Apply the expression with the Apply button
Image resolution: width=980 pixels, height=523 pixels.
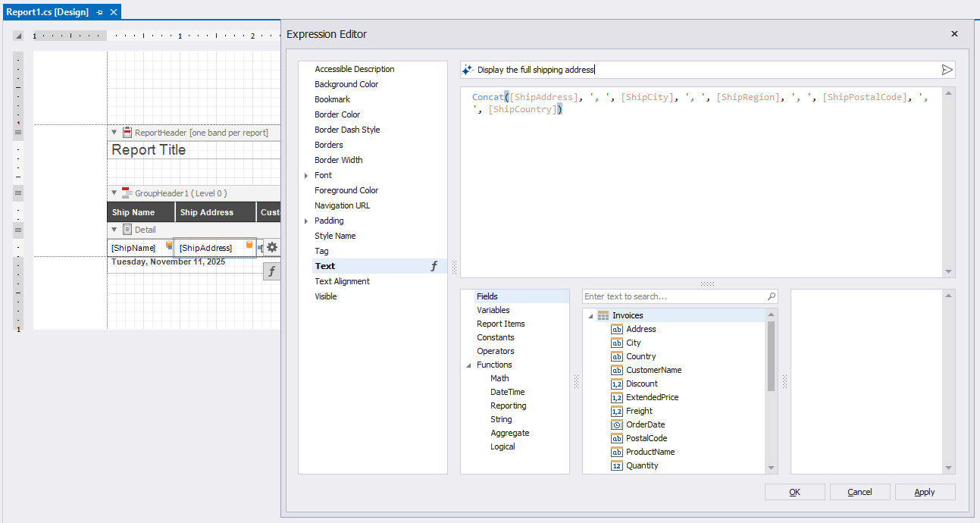click(925, 492)
